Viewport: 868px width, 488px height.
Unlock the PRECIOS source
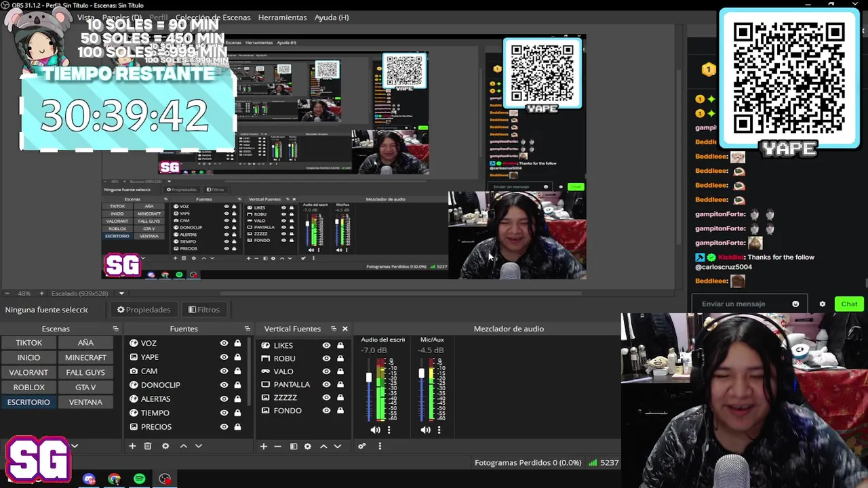click(237, 427)
